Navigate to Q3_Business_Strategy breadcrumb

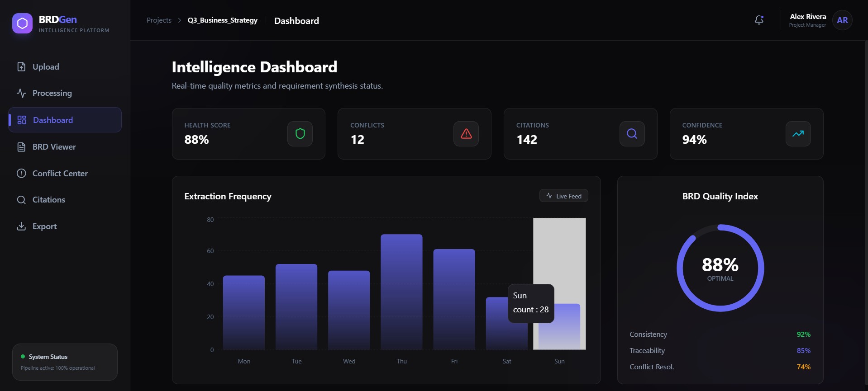coord(222,20)
